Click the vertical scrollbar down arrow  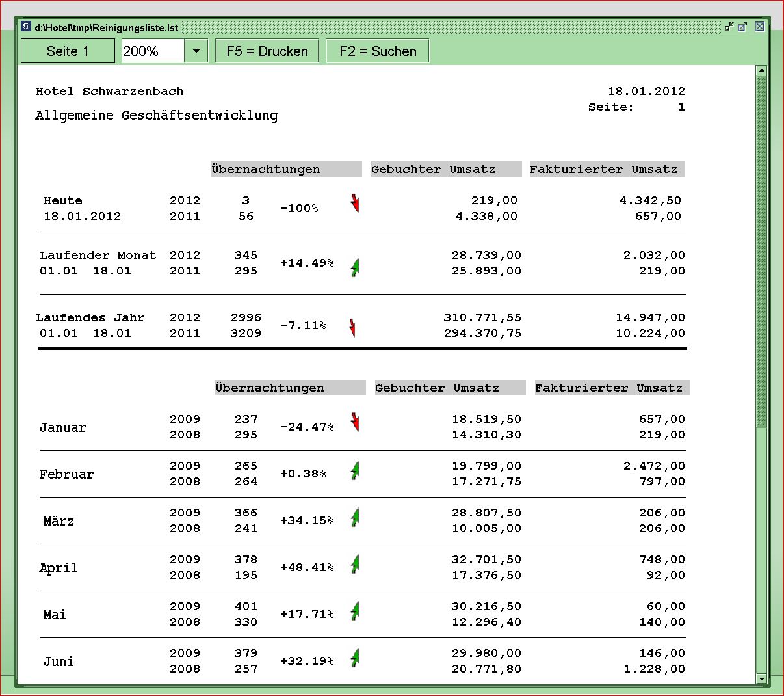click(762, 678)
